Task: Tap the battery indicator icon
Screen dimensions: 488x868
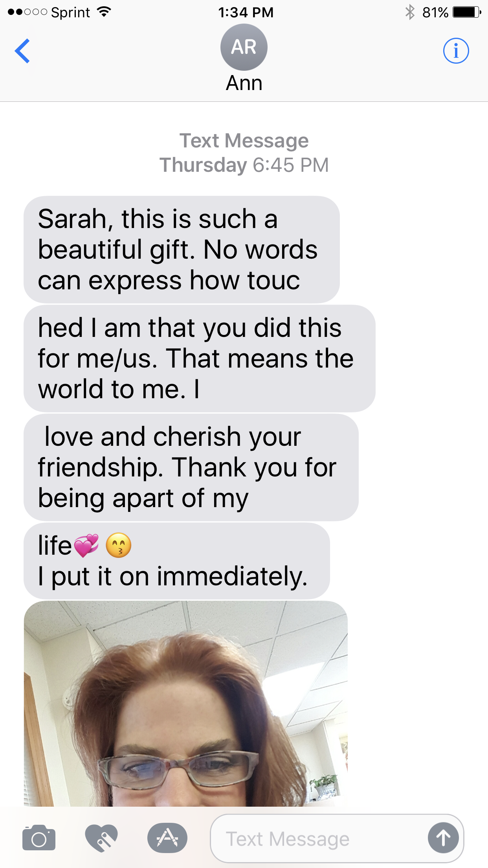Action: click(x=467, y=12)
